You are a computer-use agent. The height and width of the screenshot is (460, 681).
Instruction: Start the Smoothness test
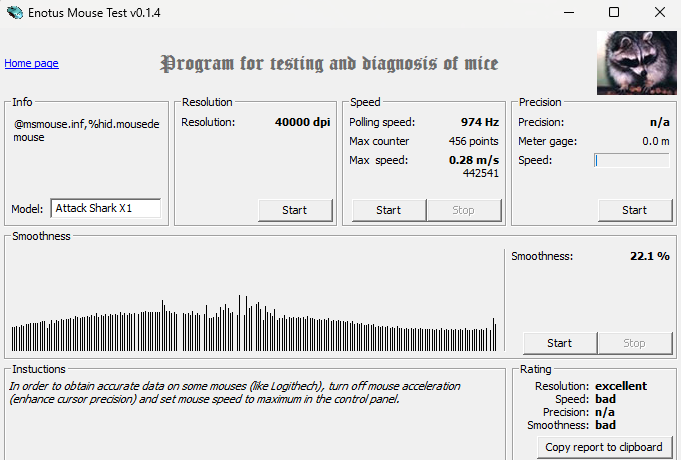[x=559, y=343]
